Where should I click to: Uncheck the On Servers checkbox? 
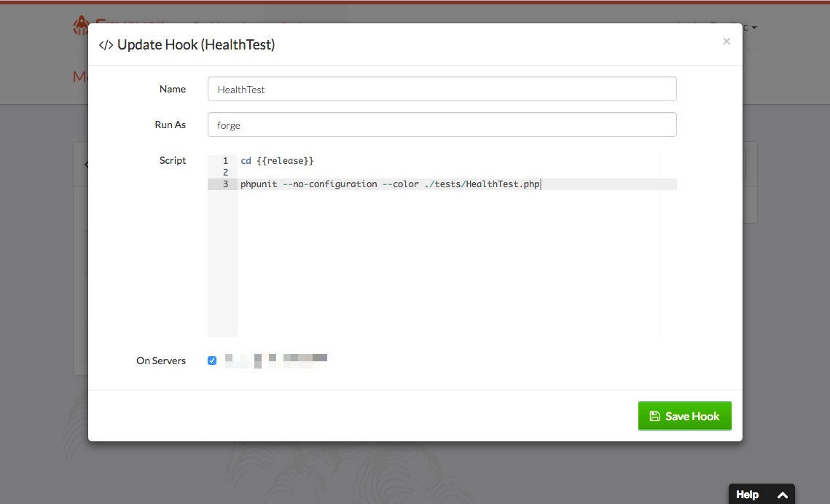[x=212, y=361]
